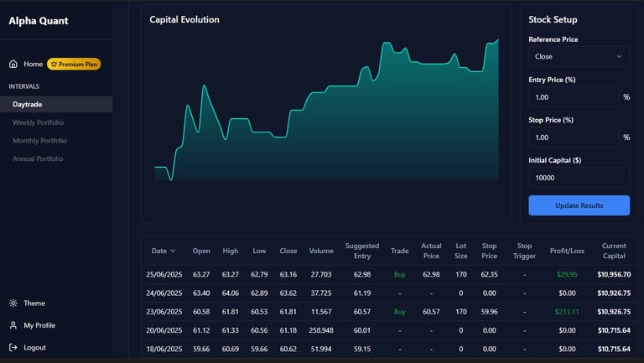
Task: Click the My Profile person icon
Action: click(x=13, y=325)
